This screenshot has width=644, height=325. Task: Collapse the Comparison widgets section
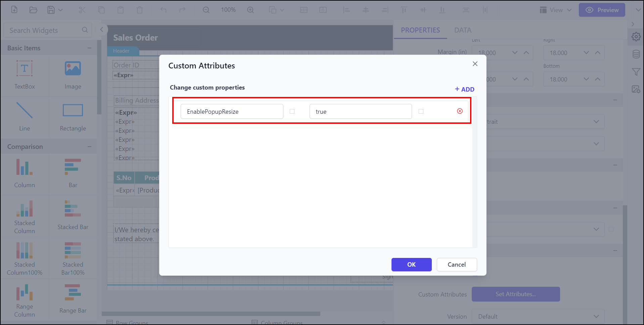[x=89, y=146]
